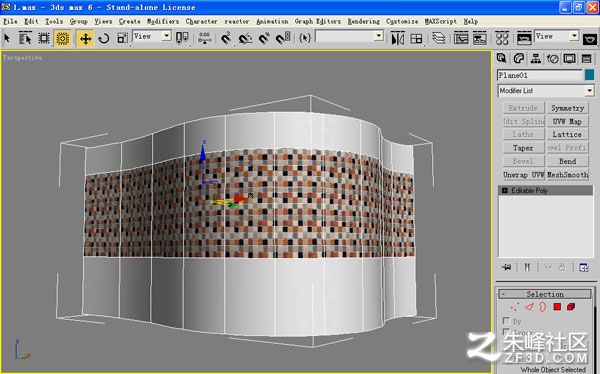
Task: Open the Hierarchy panel tab
Action: click(536, 59)
